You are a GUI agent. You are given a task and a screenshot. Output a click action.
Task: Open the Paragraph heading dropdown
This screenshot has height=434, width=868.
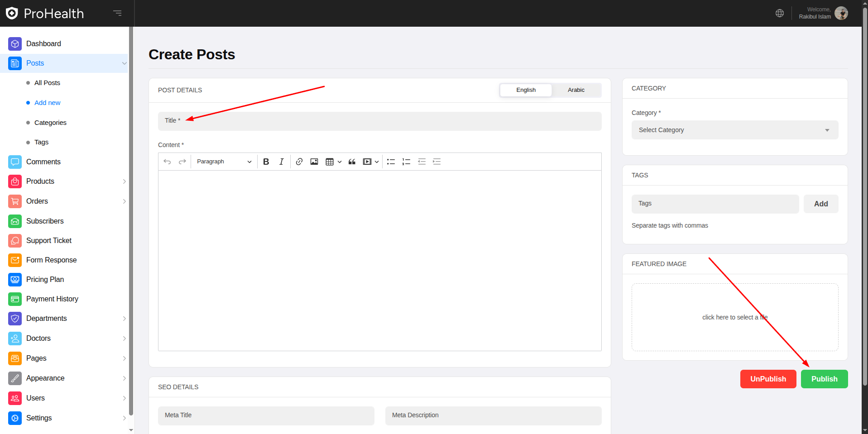click(x=224, y=162)
